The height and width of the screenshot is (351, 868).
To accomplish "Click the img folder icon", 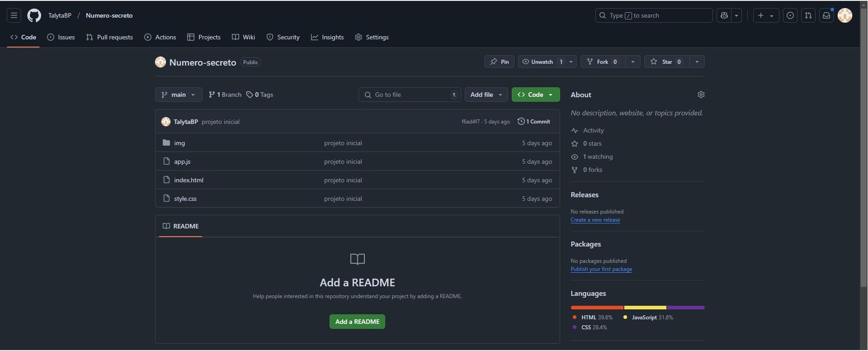I will point(166,143).
